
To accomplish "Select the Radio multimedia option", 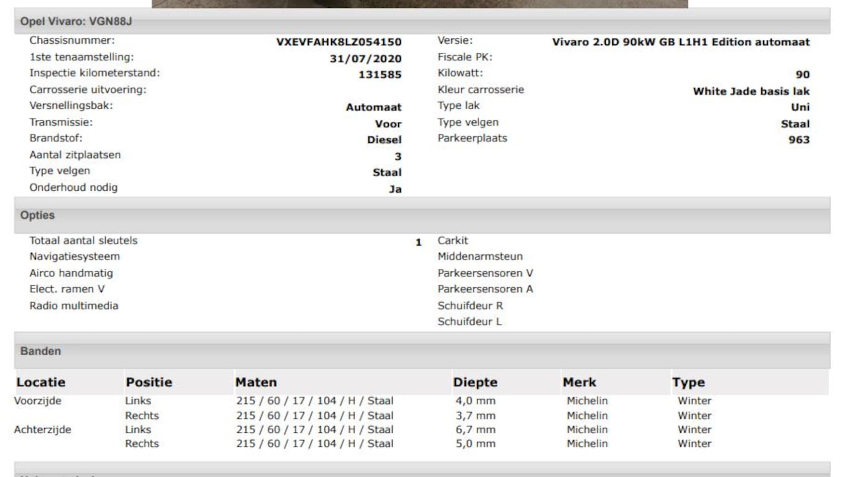I will point(74,306).
